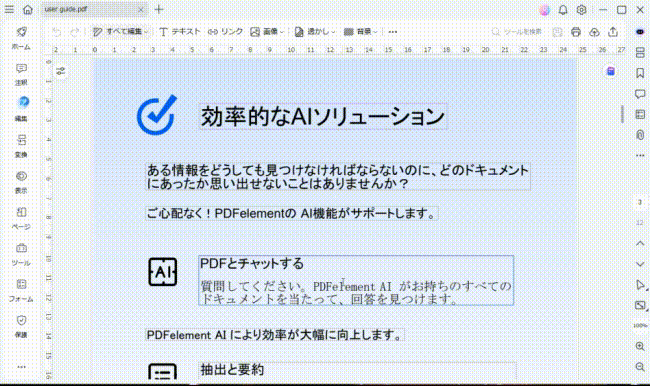Undo the last edit
The width and height of the screenshot is (650, 386).
tap(56, 32)
